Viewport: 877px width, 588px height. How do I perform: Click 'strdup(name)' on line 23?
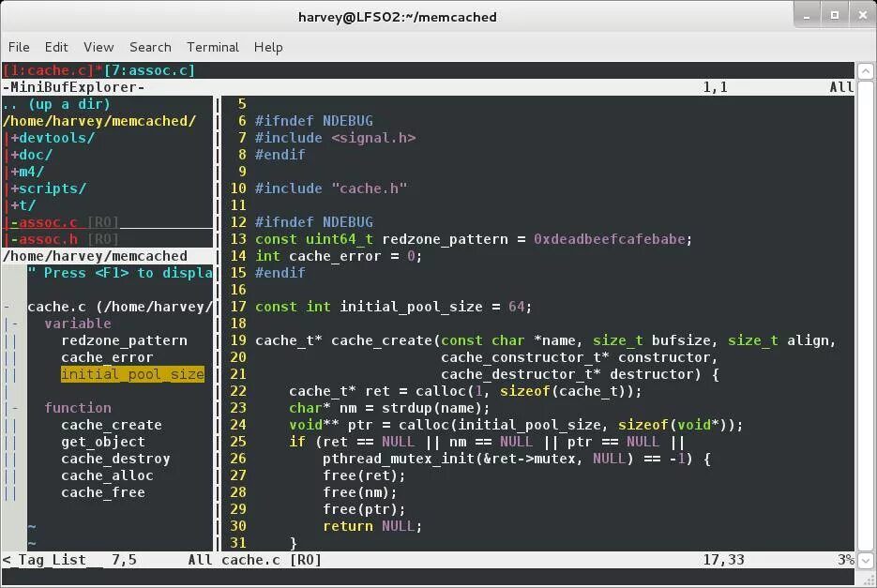pos(431,408)
